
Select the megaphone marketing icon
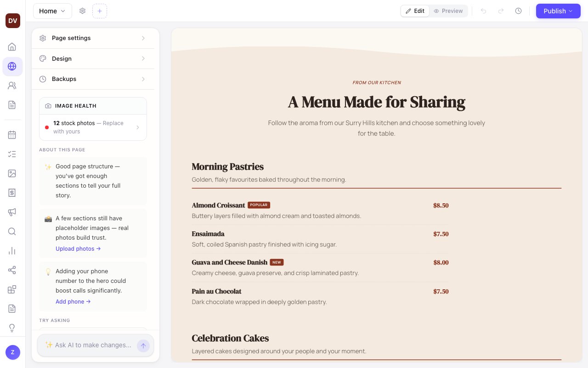(x=12, y=212)
